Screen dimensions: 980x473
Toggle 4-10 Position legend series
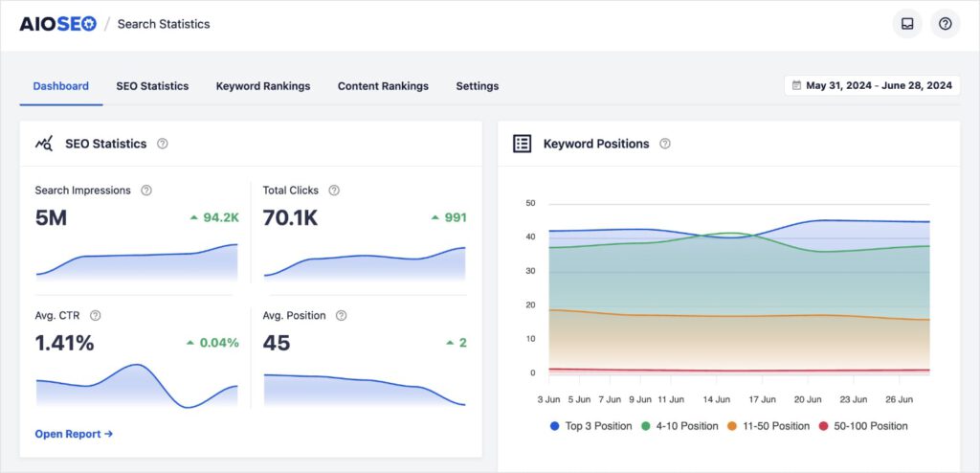pyautogui.click(x=679, y=426)
